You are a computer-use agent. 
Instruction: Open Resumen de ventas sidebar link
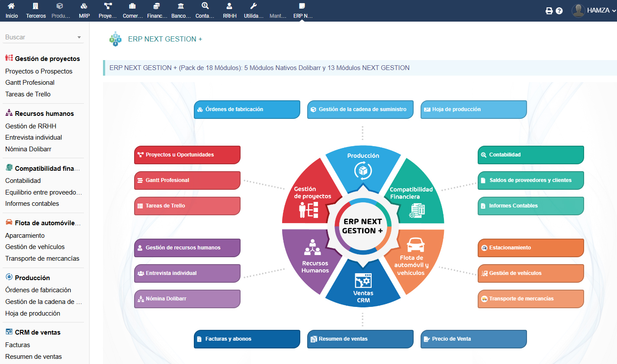[x=33, y=357]
